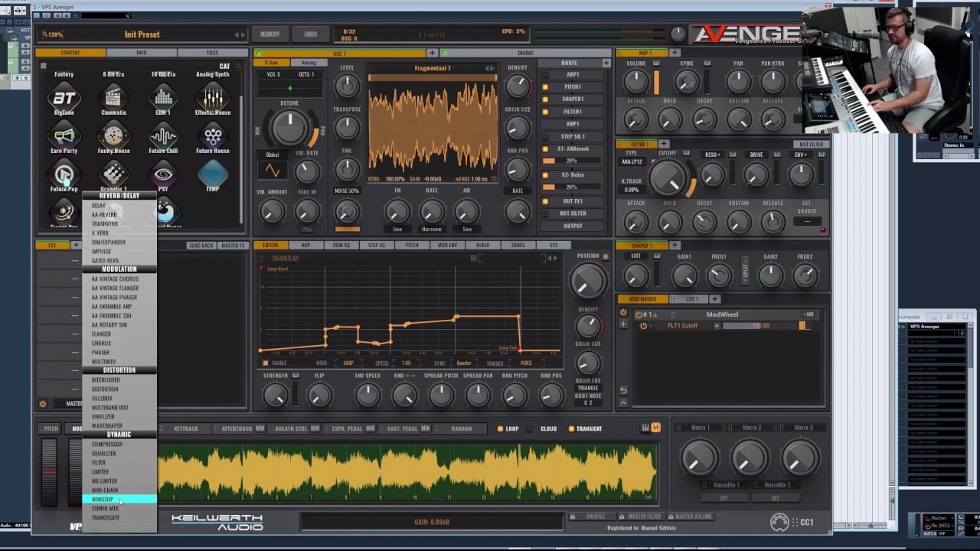Click the MASTER FX button
980x551 pixels.
coord(233,245)
